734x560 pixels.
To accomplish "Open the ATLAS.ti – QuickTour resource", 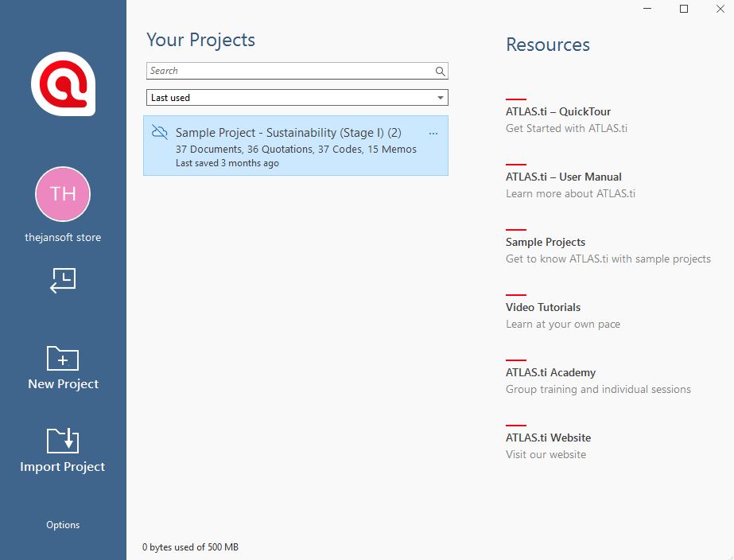I will pyautogui.click(x=558, y=111).
